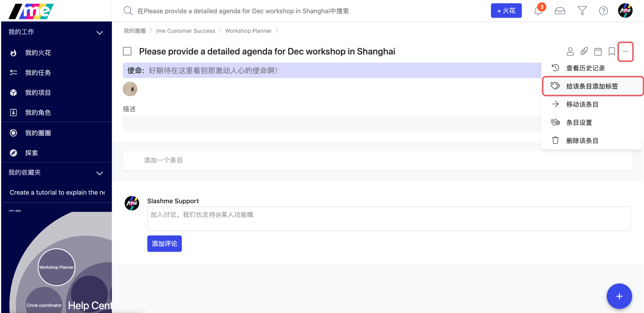Click the + 火花 button
The image size is (644, 313).
(506, 11)
